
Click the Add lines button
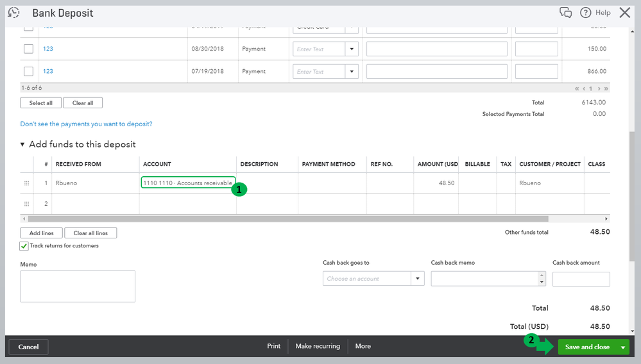[41, 233]
